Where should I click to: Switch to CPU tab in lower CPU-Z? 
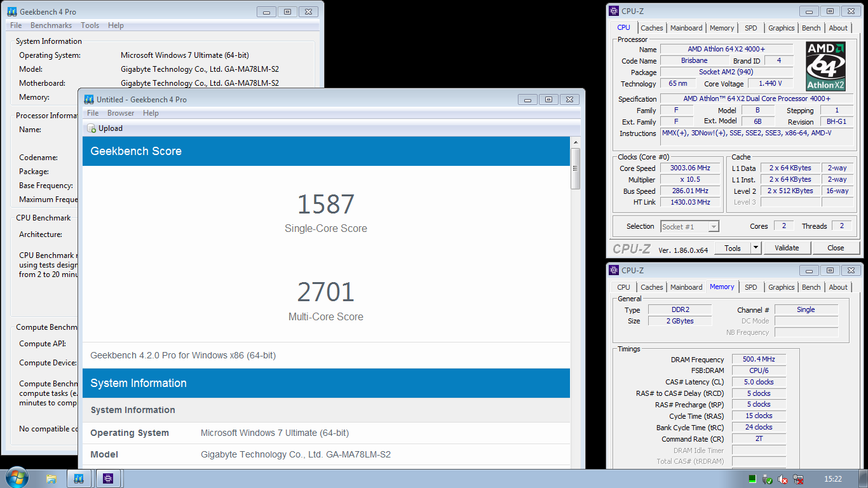pyautogui.click(x=624, y=287)
